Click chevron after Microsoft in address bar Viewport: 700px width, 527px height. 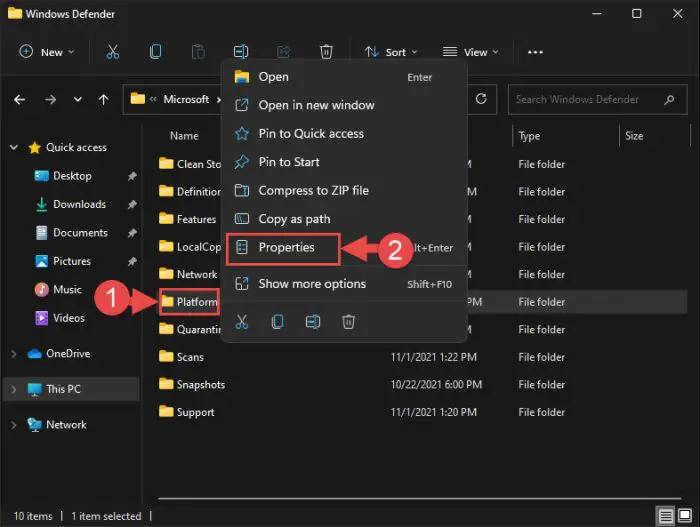pos(218,99)
